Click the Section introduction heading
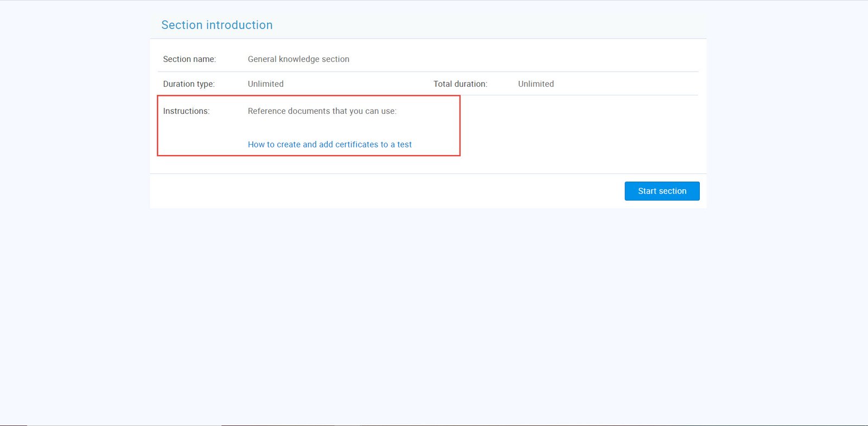 click(x=216, y=25)
